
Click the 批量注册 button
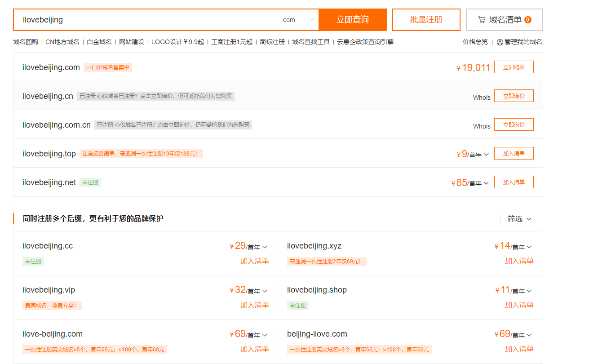pyautogui.click(x=426, y=20)
